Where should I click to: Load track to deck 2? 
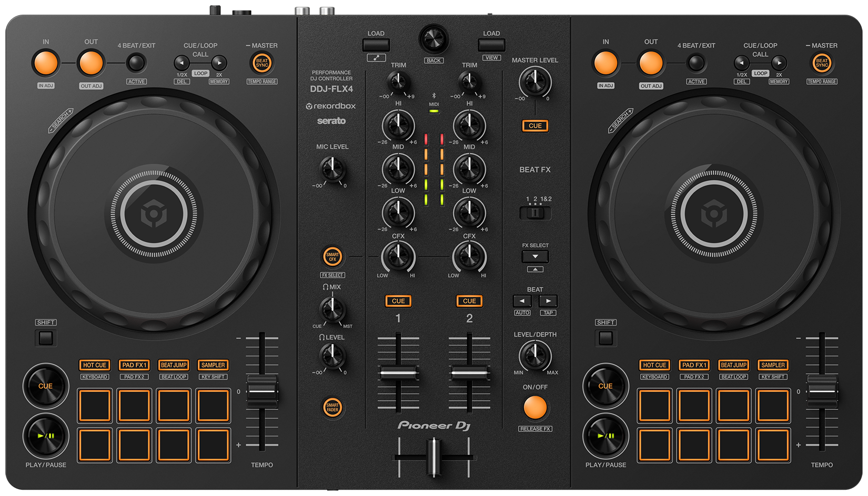(x=492, y=45)
